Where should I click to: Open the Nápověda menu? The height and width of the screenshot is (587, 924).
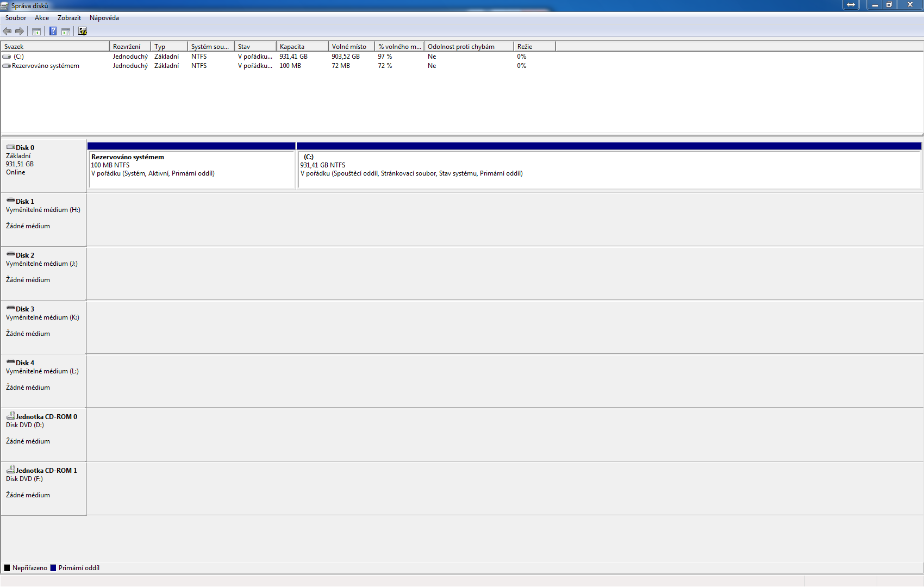104,18
